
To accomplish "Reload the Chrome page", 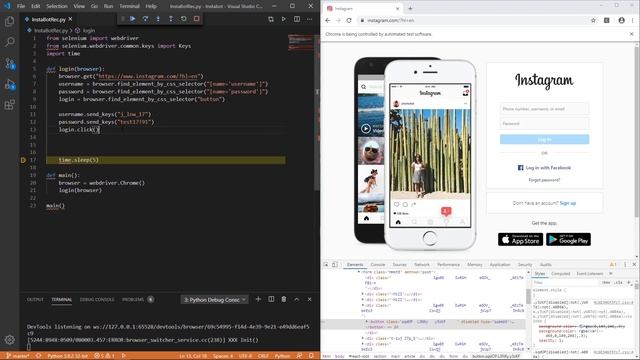I will 349,20.
